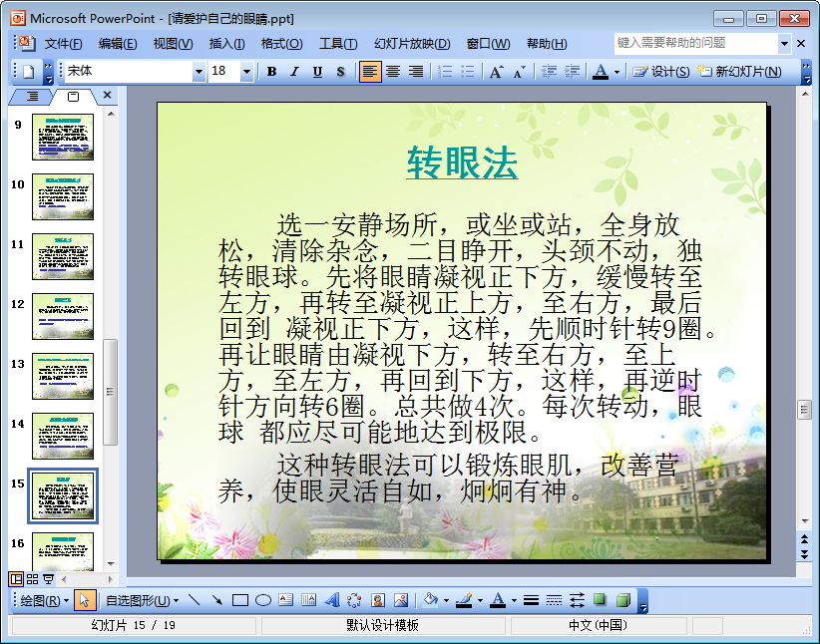Decrease font size icon
The image size is (820, 644).
[520, 72]
